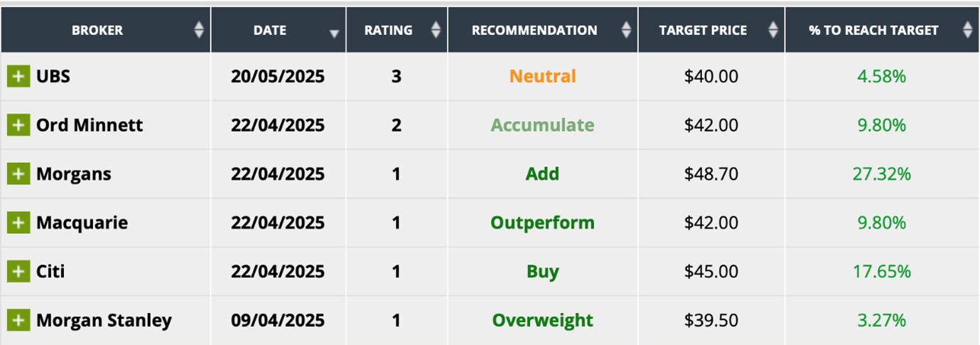Click the Neutral recommendation for UBS
980x345 pixels.
[x=543, y=76]
